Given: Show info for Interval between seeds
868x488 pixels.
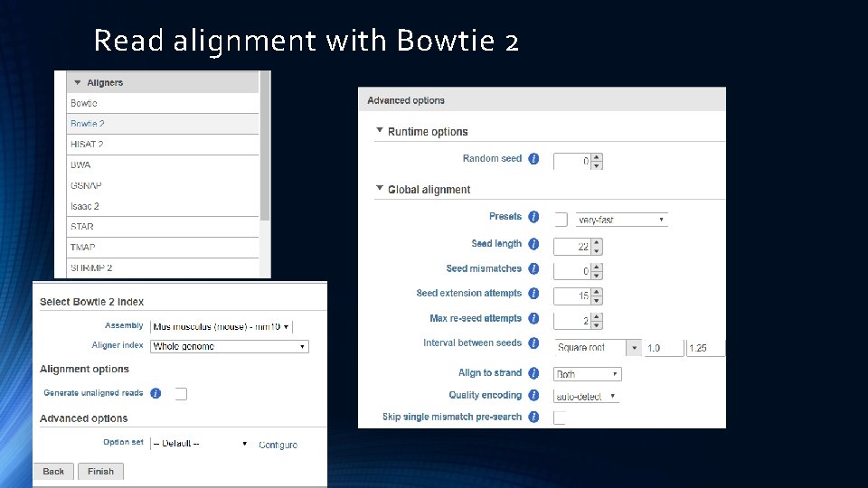Looking at the screenshot, I should (533, 343).
